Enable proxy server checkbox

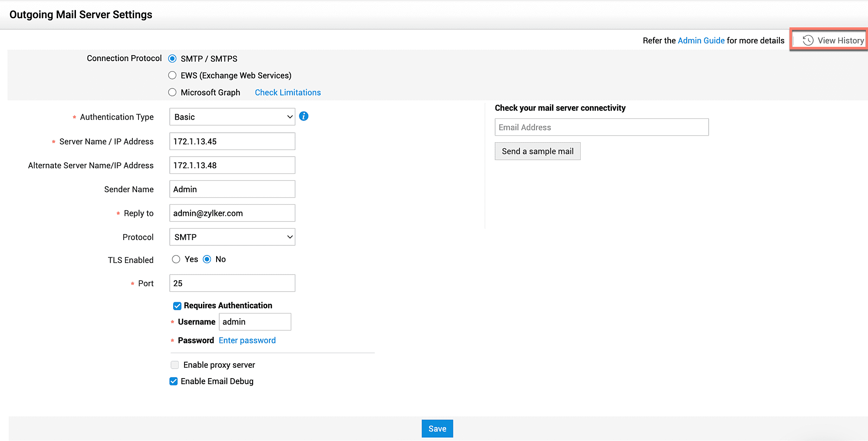point(174,365)
